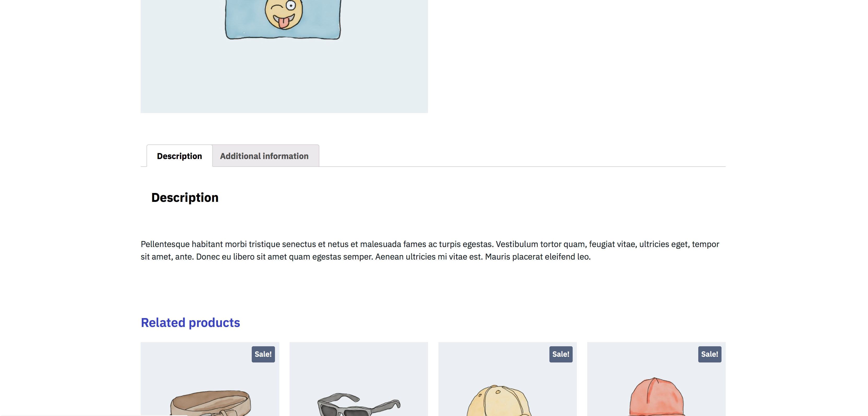Click the bold Description section heading
The height and width of the screenshot is (416, 868).
pos(185,198)
